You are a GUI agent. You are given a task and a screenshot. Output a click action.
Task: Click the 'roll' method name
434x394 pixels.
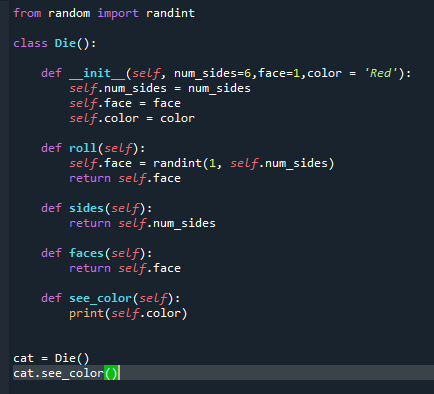83,148
